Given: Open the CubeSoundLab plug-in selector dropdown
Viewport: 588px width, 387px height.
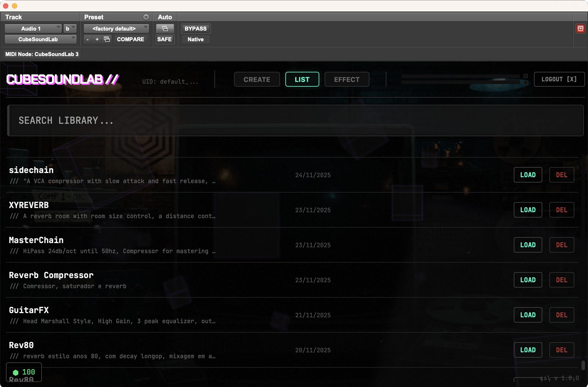Looking at the screenshot, I should click(x=40, y=39).
